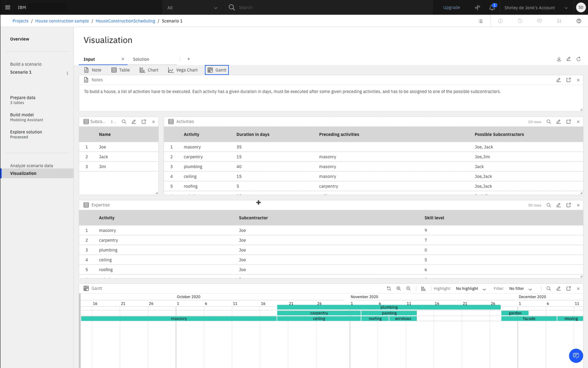This screenshot has height=368, width=588.
Task: Open HouseConstructionScheduling breadcrumb link
Action: coord(125,21)
